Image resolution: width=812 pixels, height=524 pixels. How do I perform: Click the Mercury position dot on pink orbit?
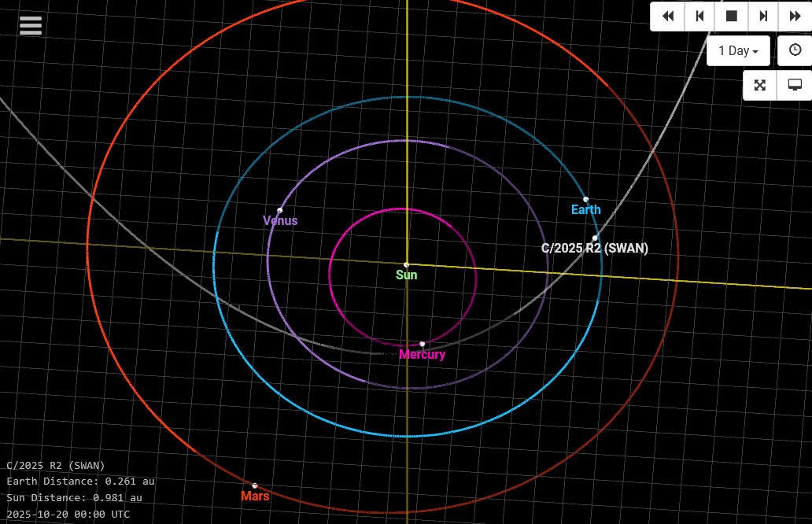click(x=423, y=344)
